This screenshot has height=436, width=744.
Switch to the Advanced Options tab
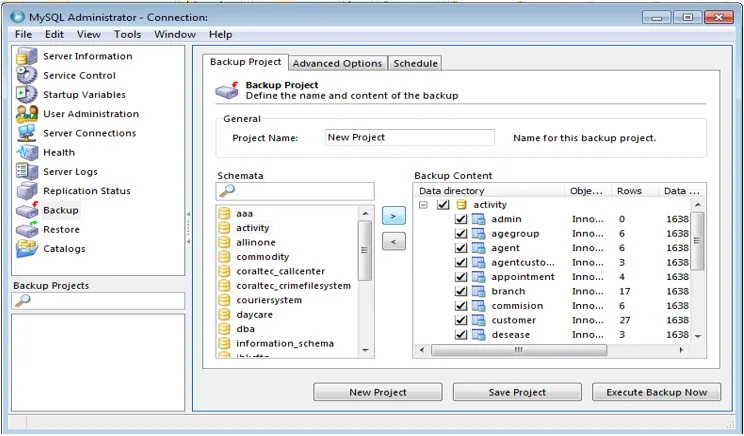pyautogui.click(x=337, y=63)
